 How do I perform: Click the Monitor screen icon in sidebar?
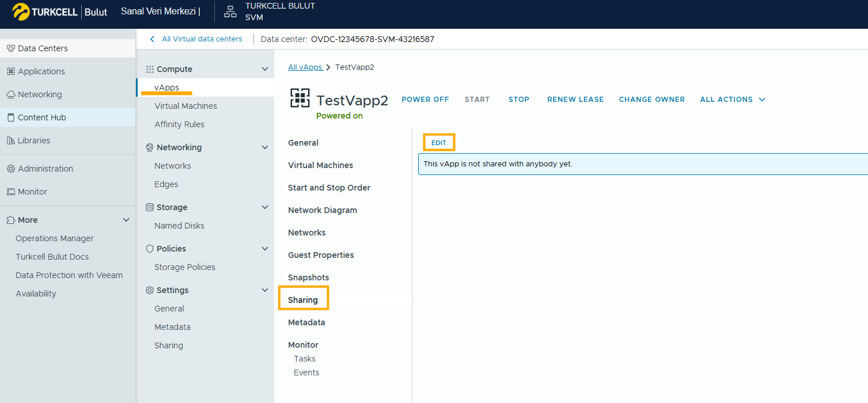(10, 192)
